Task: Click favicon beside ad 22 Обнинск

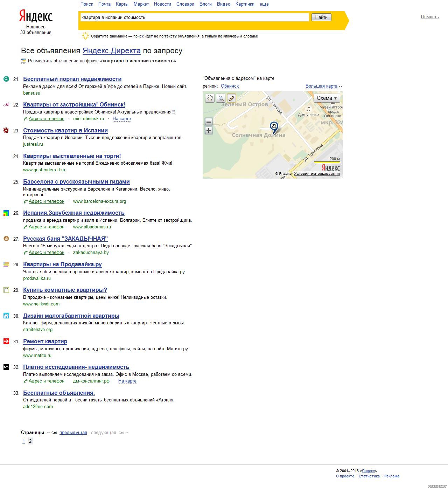Action: [6, 104]
